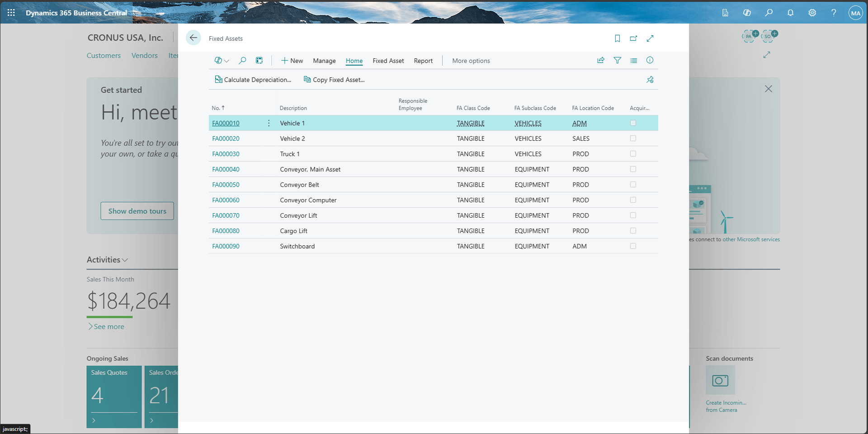Switch to the Fixed Asset tab
868x434 pixels.
[388, 61]
